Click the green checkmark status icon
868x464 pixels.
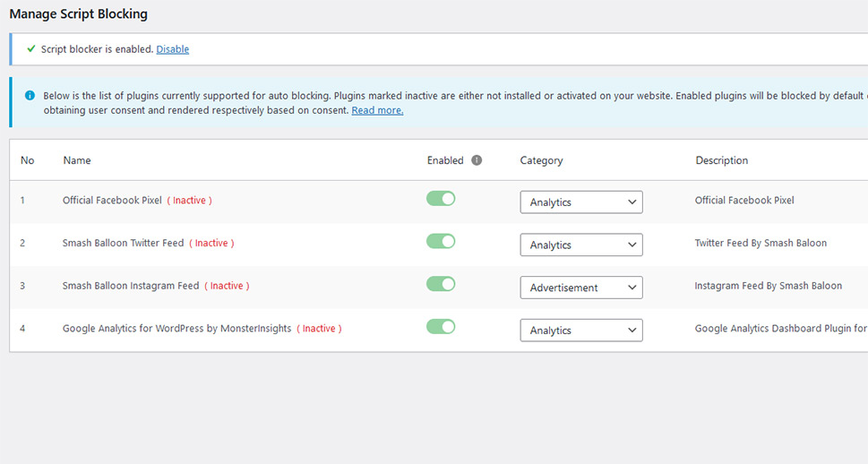click(x=31, y=49)
